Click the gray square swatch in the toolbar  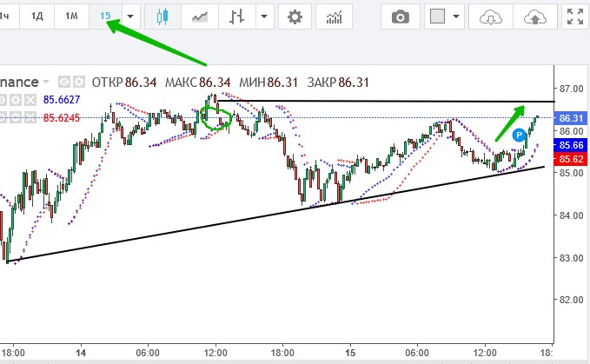[x=437, y=17]
